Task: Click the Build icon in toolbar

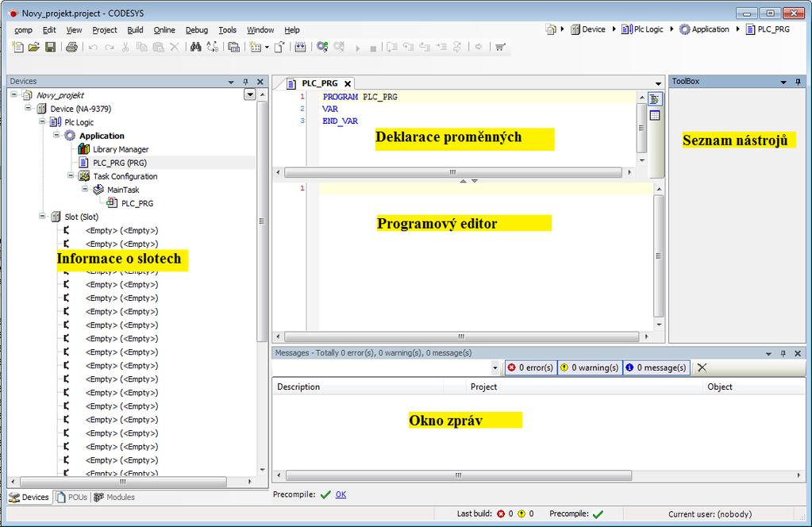Action: pyautogui.click(x=300, y=47)
